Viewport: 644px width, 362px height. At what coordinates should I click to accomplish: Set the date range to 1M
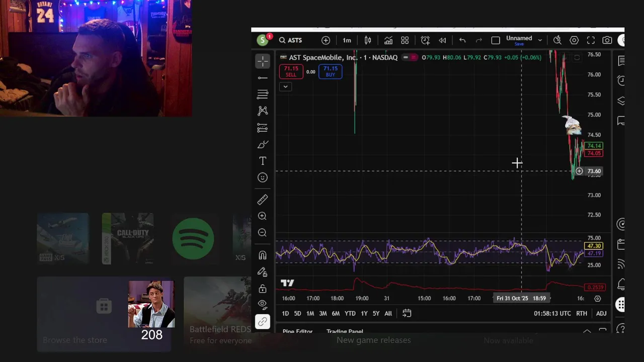(310, 313)
